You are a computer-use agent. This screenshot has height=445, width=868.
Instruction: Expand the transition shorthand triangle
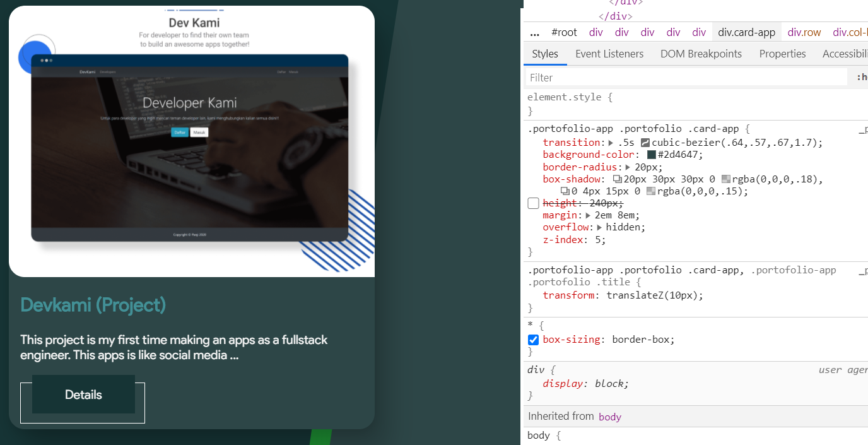611,143
